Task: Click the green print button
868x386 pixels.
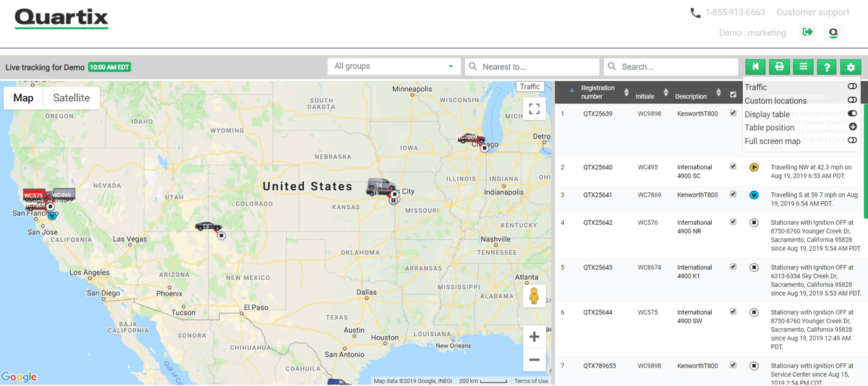Action: pyautogui.click(x=779, y=67)
